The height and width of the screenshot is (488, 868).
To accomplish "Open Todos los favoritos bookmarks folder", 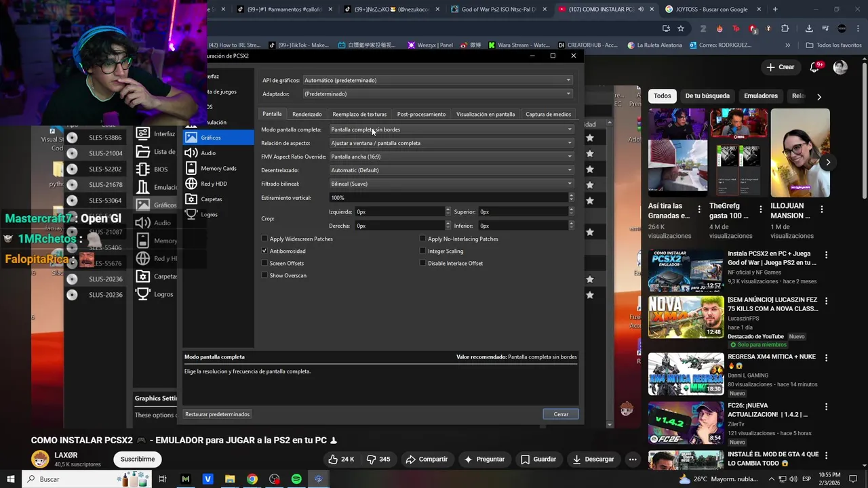I will click(x=833, y=45).
